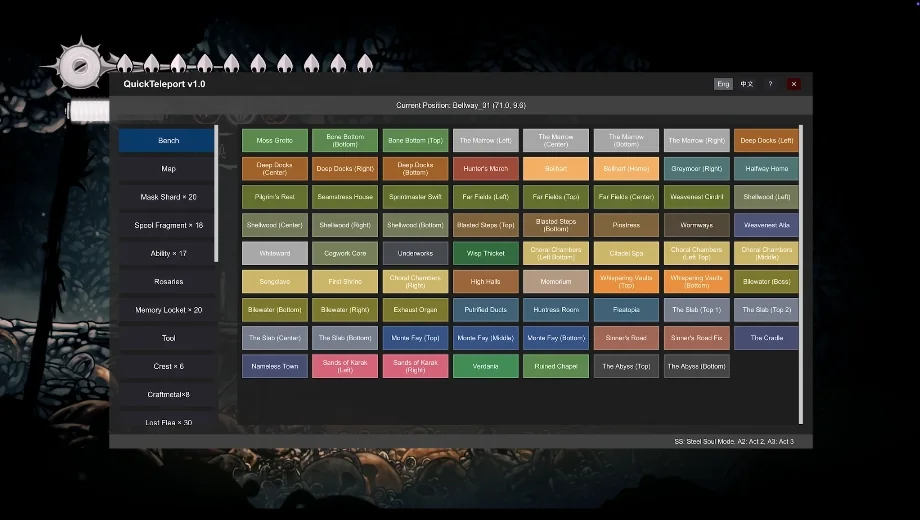
Task: Select the Bench category tab
Action: pos(168,141)
